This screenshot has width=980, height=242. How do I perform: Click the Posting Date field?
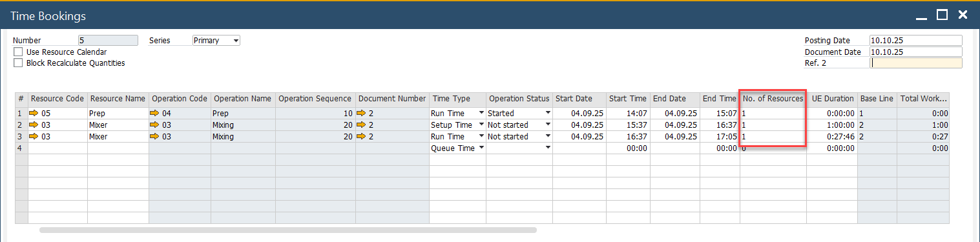[x=916, y=40]
